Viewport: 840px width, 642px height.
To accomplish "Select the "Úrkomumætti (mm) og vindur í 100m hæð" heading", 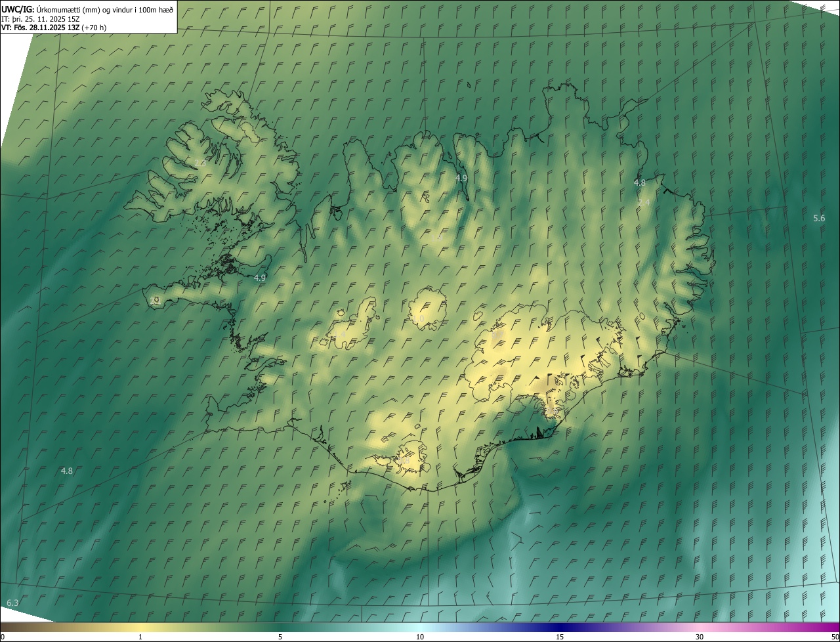I will click(105, 9).
